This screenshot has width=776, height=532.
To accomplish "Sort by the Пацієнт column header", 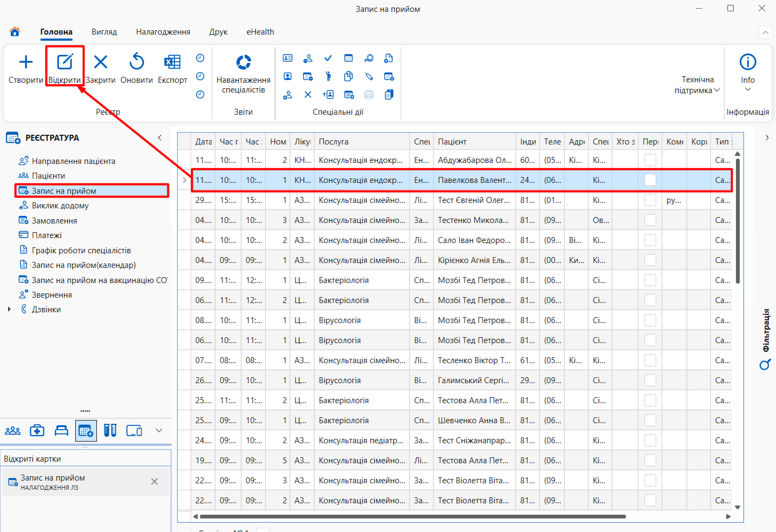I will tap(474, 141).
